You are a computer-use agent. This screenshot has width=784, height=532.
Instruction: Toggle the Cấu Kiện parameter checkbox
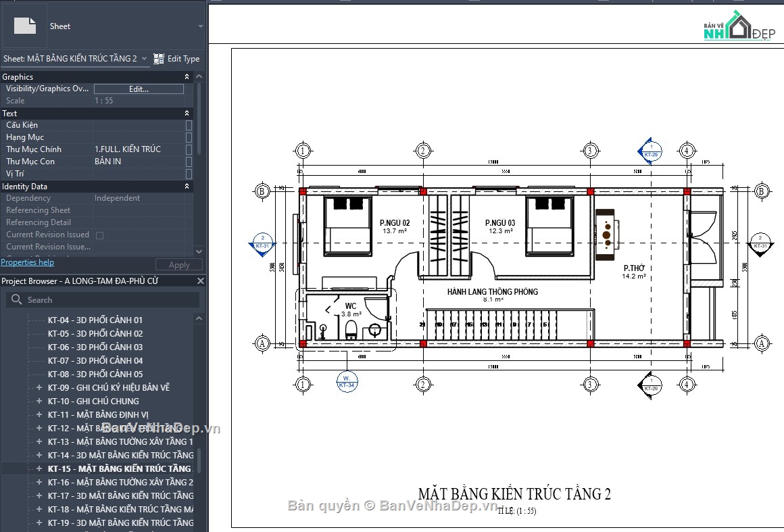[189, 125]
